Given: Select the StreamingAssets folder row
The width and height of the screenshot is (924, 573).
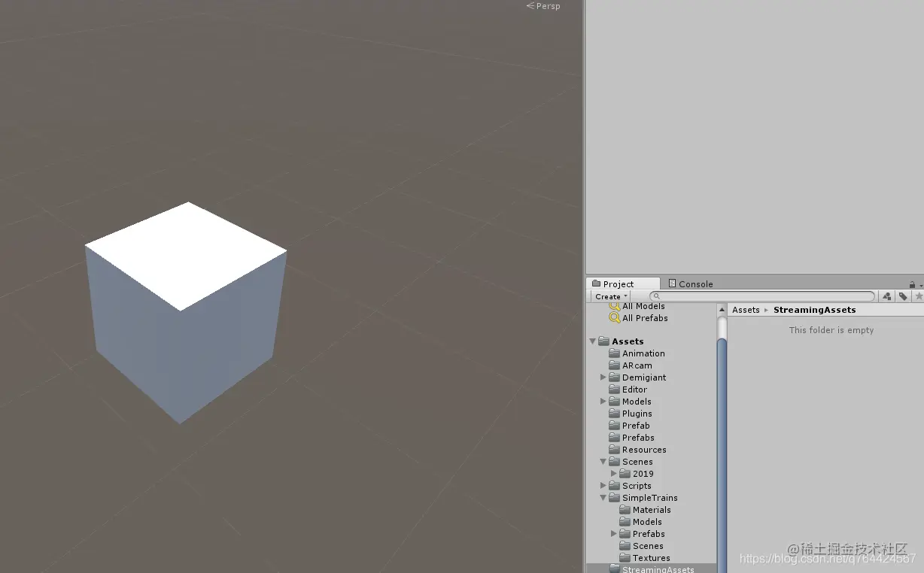Looking at the screenshot, I should (x=652, y=569).
